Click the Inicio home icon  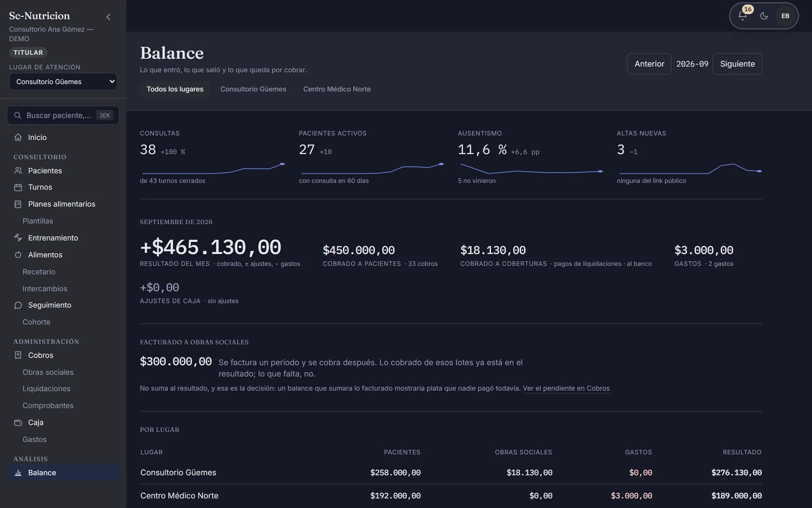point(18,137)
